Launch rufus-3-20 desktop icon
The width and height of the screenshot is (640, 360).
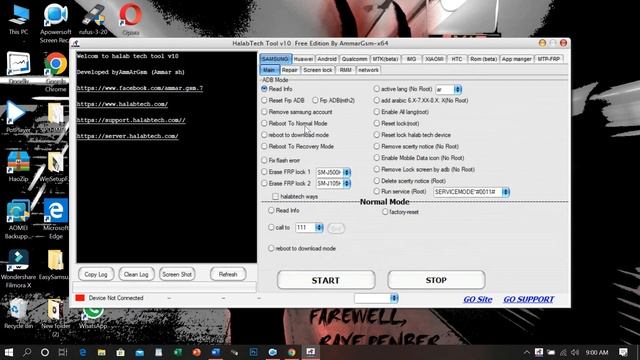(93, 19)
